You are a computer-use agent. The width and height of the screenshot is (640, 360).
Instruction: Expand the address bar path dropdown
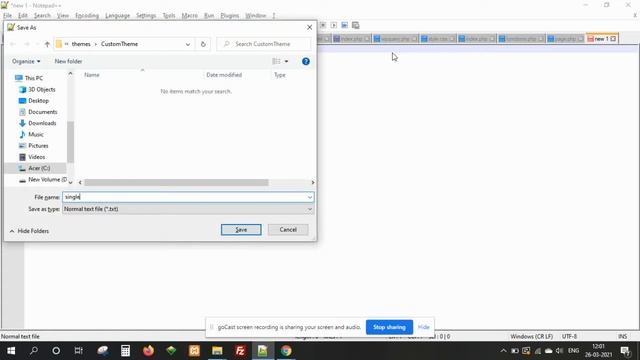tap(188, 44)
